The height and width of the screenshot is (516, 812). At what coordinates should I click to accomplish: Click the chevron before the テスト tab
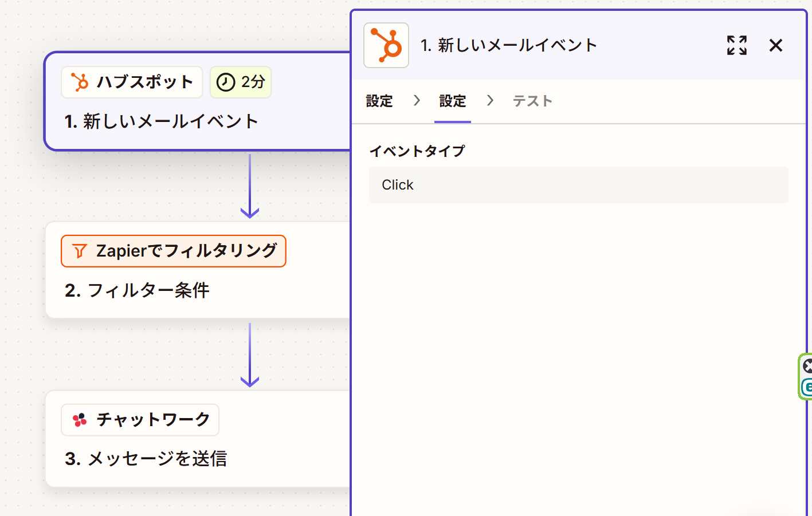pyautogui.click(x=490, y=101)
